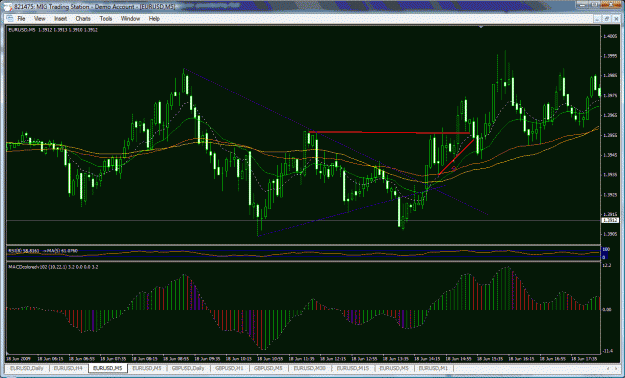Switch to the EURUSD,M30 chart tab
This screenshot has width=625, height=378.
311,368
